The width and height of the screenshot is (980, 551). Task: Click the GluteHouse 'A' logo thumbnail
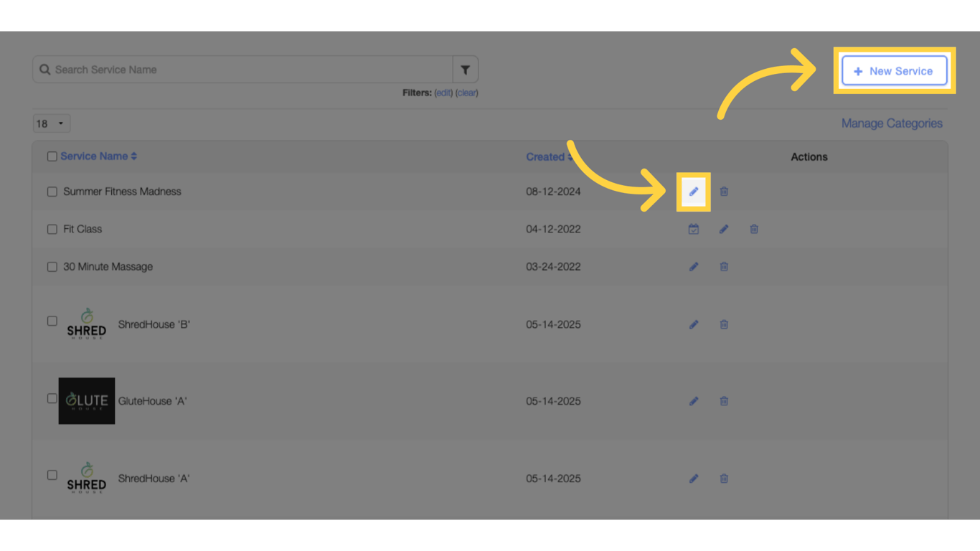point(86,401)
